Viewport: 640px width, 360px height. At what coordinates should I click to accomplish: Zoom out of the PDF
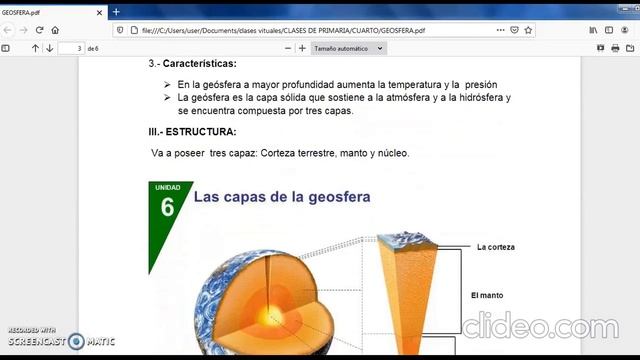tap(288, 49)
